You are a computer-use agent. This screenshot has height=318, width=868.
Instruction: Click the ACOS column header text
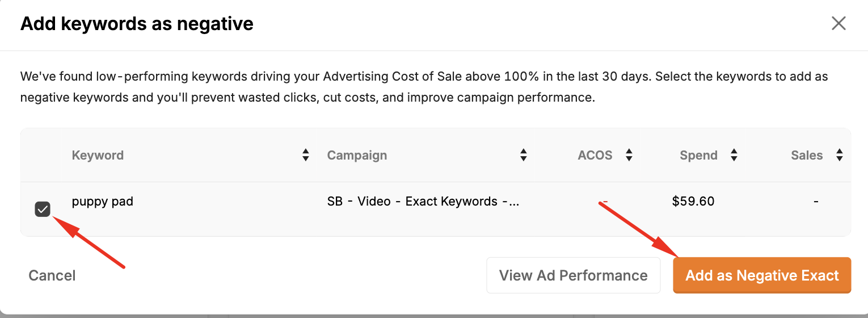(595, 155)
